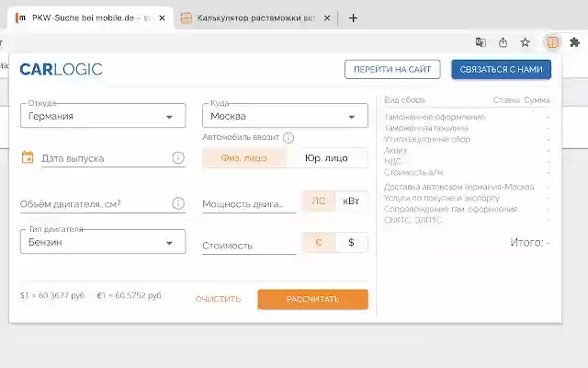
Task: Select dollar currency for Стоимость
Action: click(351, 242)
